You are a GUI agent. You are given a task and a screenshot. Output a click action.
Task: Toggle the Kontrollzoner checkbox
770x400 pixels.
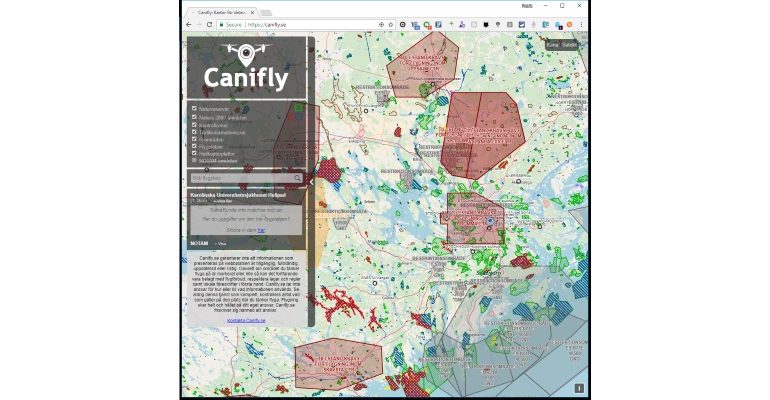coord(194,125)
